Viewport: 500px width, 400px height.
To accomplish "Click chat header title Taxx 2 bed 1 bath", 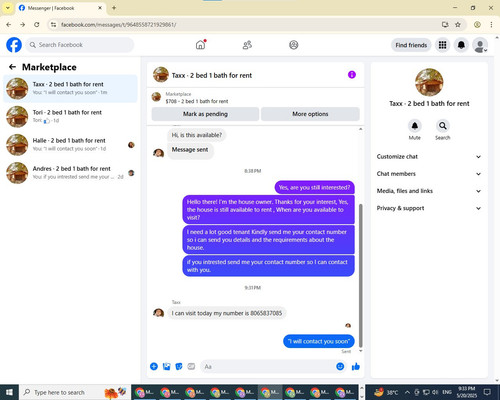I will [212, 75].
